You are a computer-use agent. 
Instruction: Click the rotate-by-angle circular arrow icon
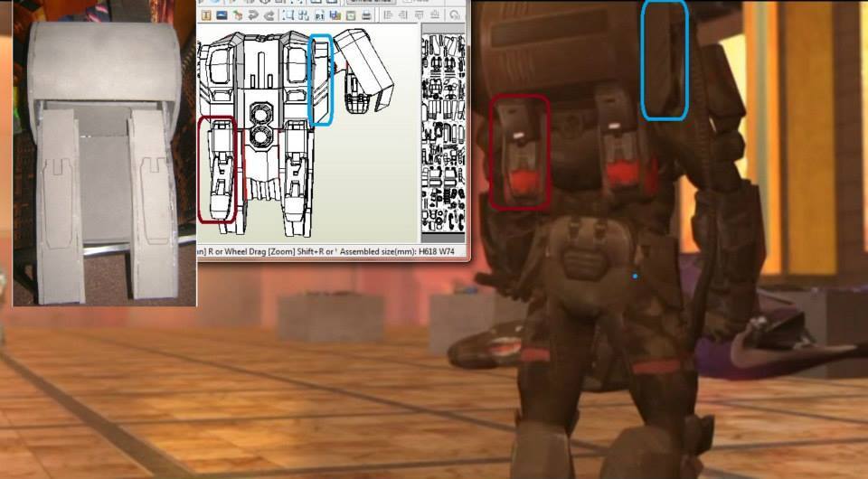[x=455, y=15]
